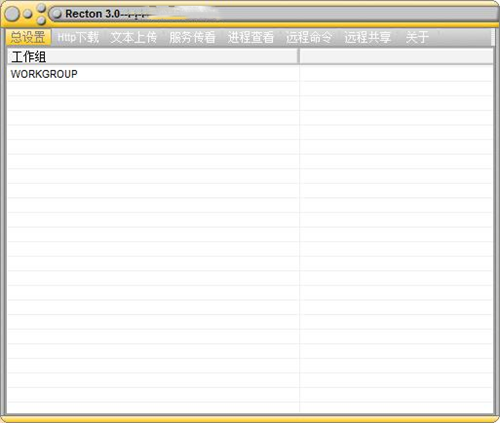Switch to the 总设置 tab
The height and width of the screenshot is (423, 500).
point(28,37)
